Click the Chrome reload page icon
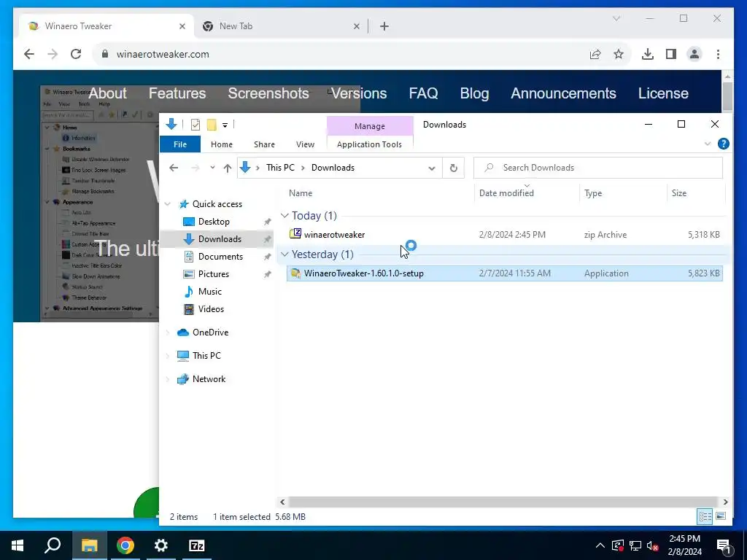Viewport: 747px width, 560px height. point(76,54)
